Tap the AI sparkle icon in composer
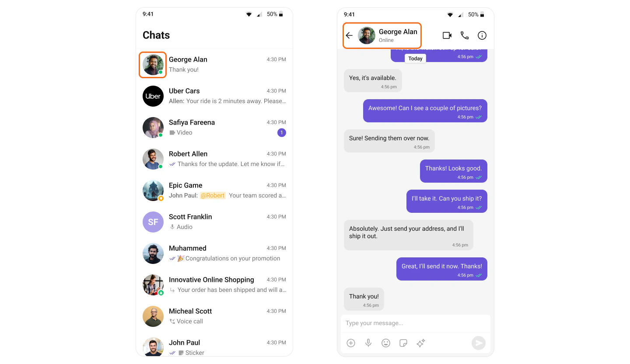Viewport: 630px width, 364px height. pos(421,343)
